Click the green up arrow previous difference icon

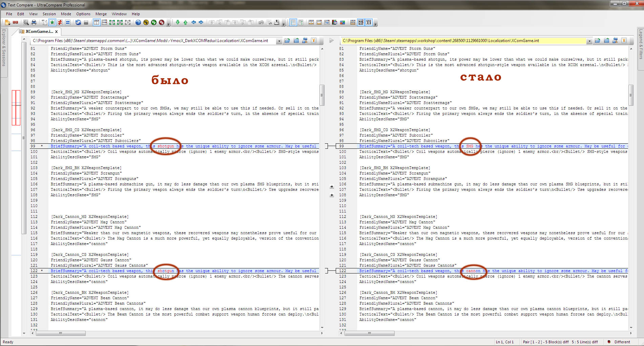pyautogui.click(x=185, y=22)
